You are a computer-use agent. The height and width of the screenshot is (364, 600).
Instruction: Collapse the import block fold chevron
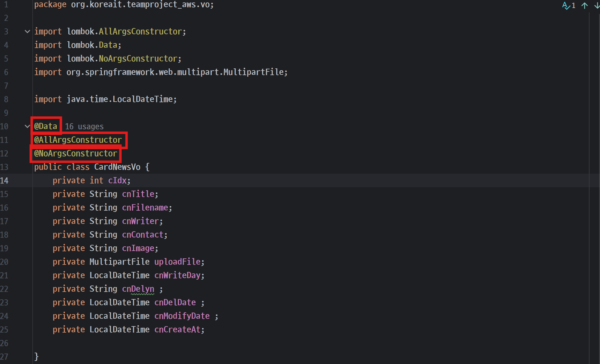coord(27,31)
